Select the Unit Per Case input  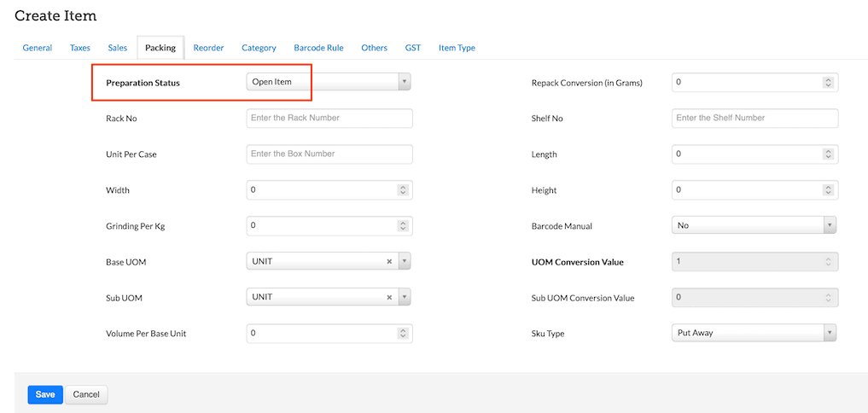pos(329,154)
